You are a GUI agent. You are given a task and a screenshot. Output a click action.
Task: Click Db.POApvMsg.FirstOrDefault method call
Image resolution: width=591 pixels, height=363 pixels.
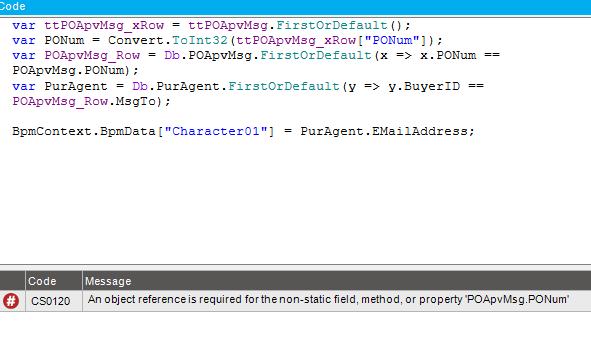268,56
